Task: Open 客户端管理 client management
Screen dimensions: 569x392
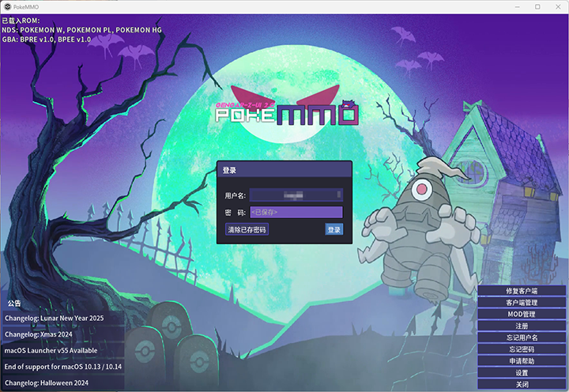Action: pyautogui.click(x=522, y=303)
